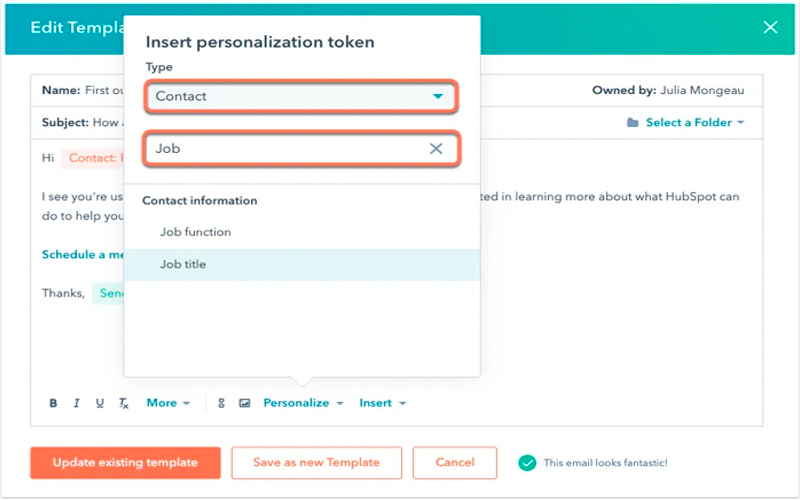This screenshot has height=500, width=800.
Task: Click the token search field
Action: (285, 149)
